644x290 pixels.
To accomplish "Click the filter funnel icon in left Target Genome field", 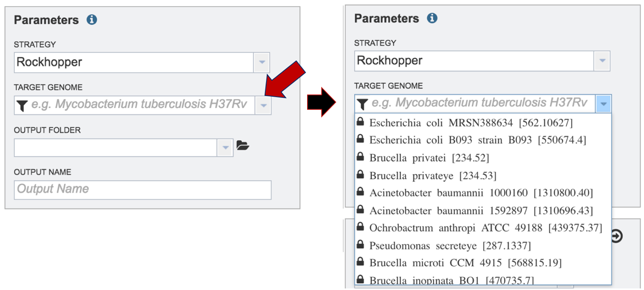I will 21,106.
